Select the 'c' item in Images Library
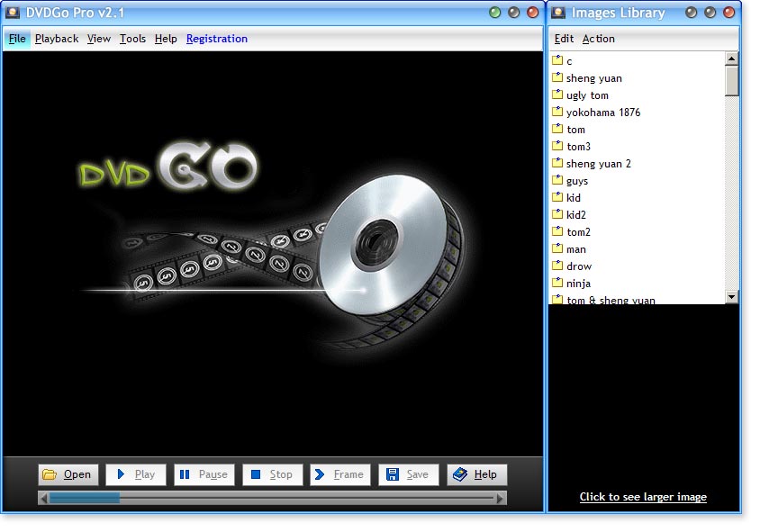Image resolution: width=760 pixels, height=532 pixels. [x=569, y=61]
